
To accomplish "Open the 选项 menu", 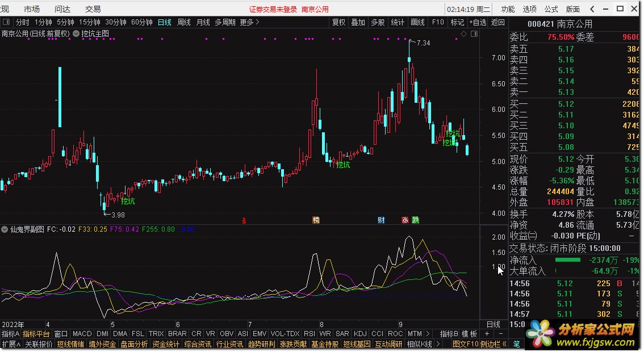I will pyautogui.click(x=529, y=9).
